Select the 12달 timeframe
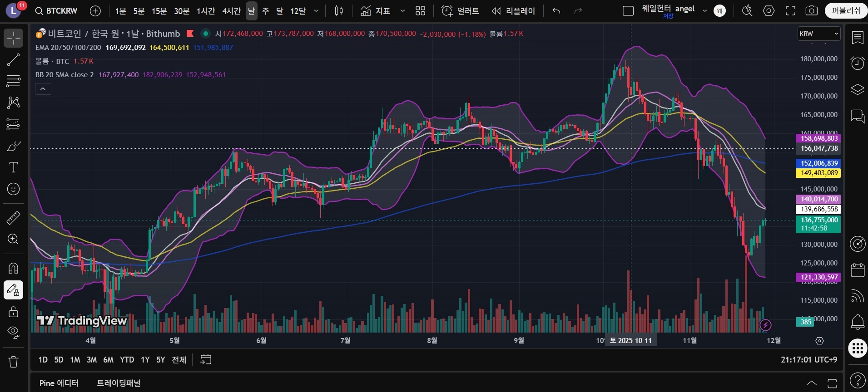The width and height of the screenshot is (868, 392). coord(298,11)
